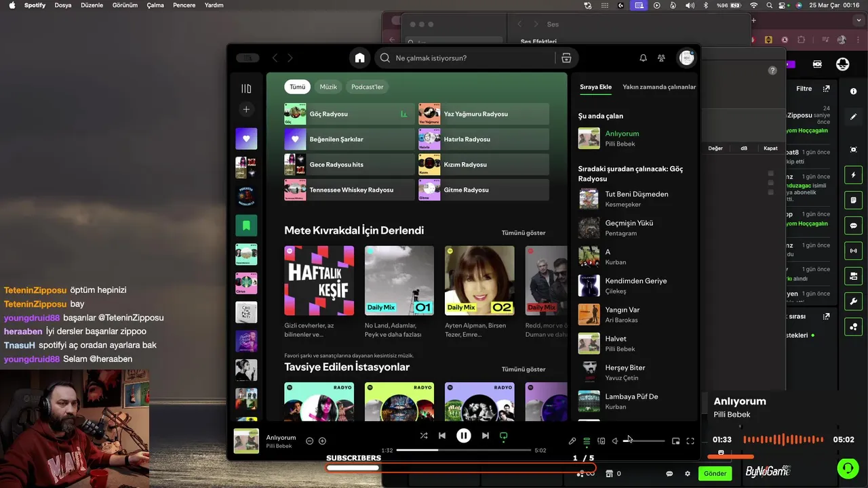
Task: Open the info icon in stream sidebar
Action: (x=853, y=91)
